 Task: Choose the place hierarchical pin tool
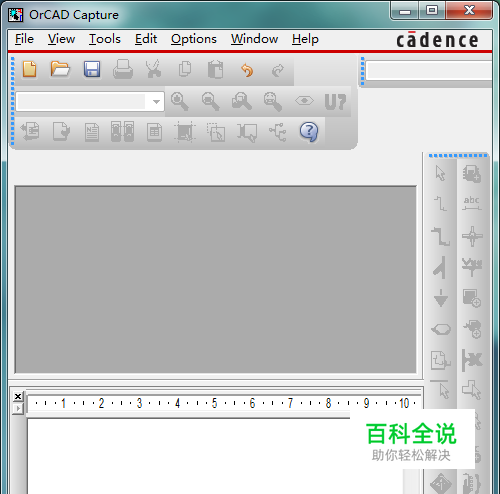pos(472,329)
